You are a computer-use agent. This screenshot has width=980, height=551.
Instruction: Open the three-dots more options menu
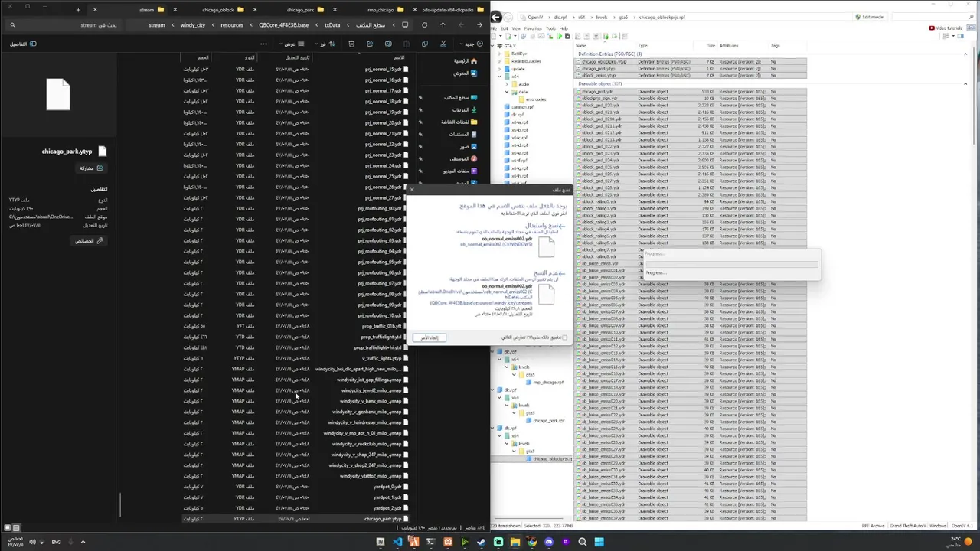pyautogui.click(x=263, y=44)
